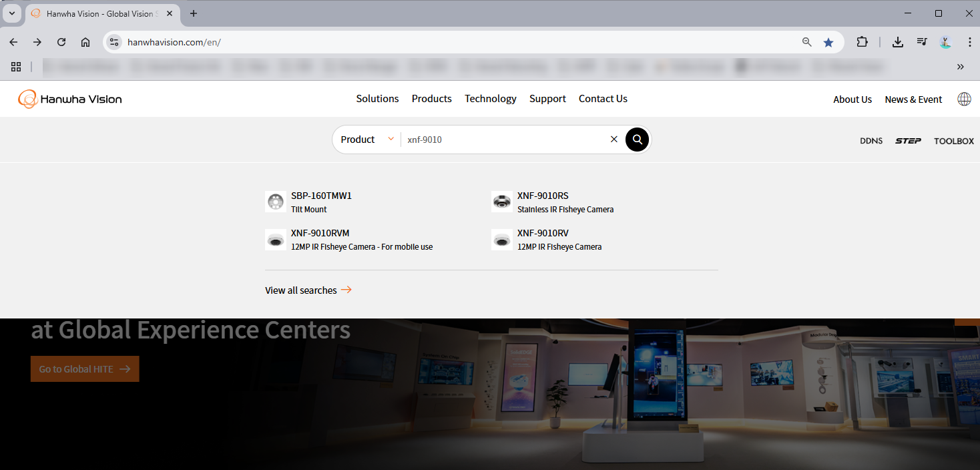
Task: Bookmark this page with the star icon
Action: 828,42
